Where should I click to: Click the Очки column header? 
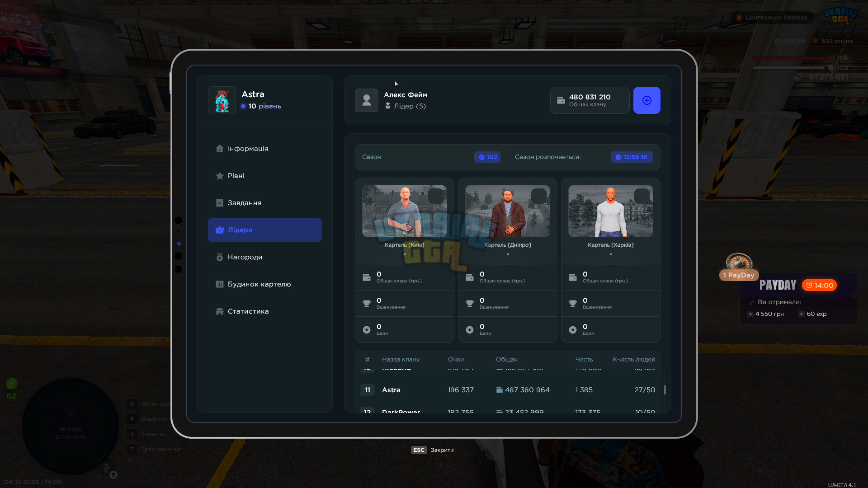(456, 360)
